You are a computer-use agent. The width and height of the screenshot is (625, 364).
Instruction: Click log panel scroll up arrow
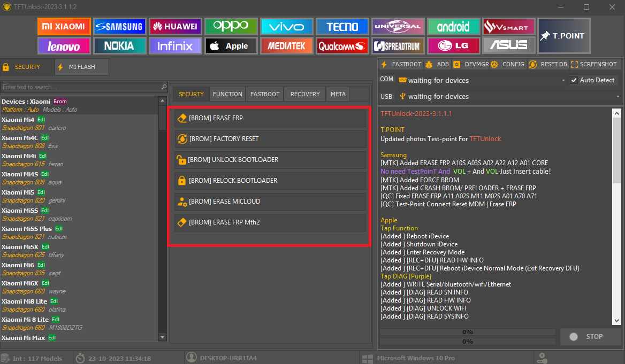click(616, 113)
